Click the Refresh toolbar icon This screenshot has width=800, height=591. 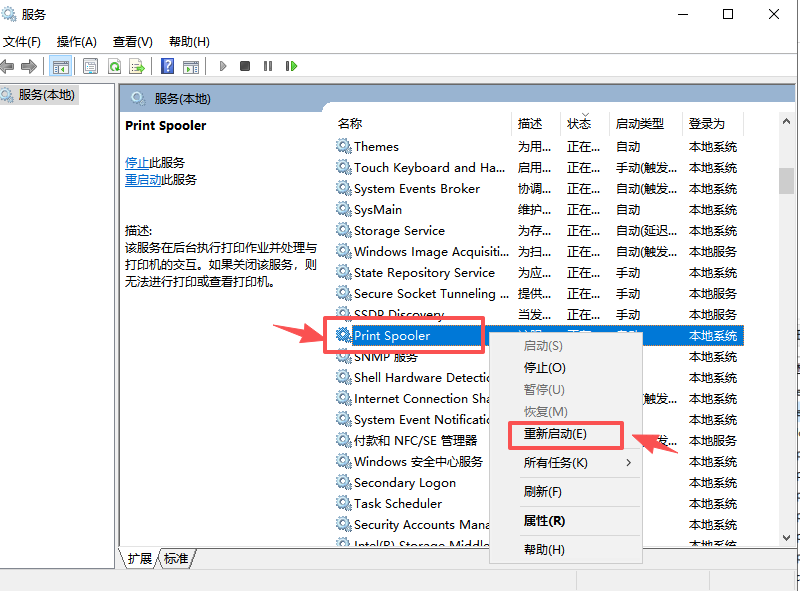pos(114,66)
